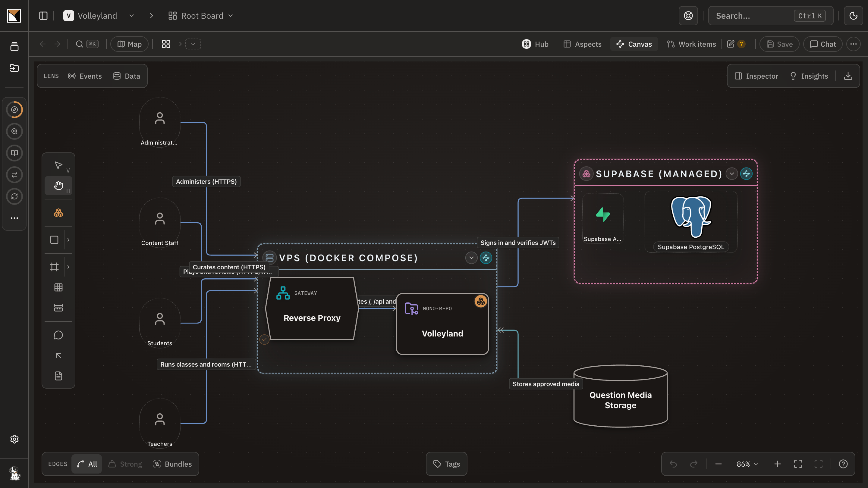This screenshot has width=868, height=488.
Task: Open the Chat button
Action: tap(822, 44)
